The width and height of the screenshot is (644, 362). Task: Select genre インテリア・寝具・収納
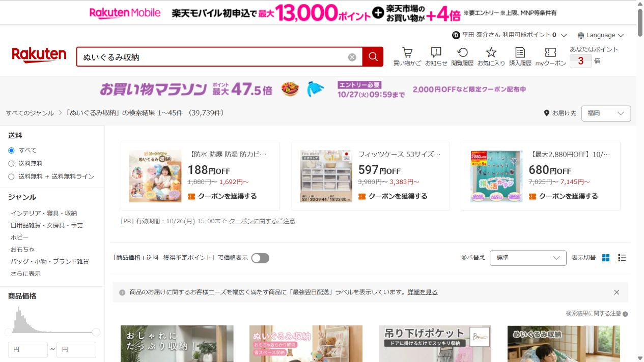coord(44,213)
